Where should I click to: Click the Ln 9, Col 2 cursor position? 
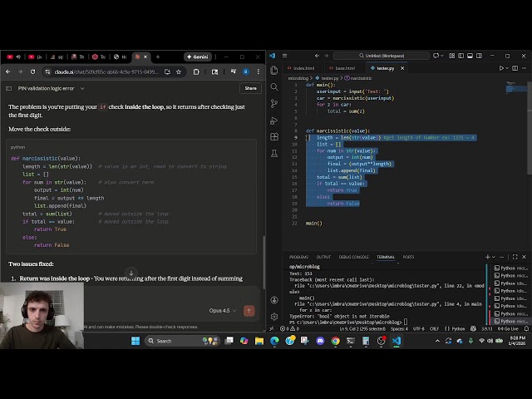pos(362,328)
